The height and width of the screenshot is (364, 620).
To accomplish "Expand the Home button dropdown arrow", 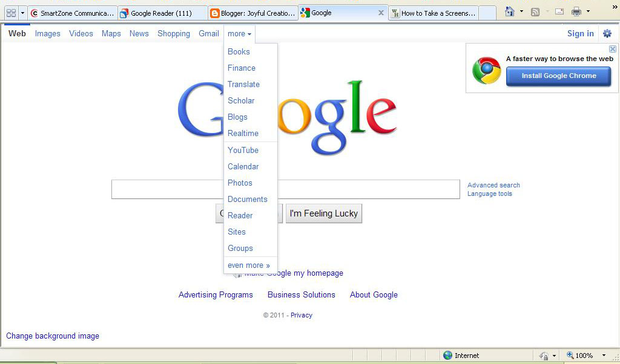I will tap(521, 11).
